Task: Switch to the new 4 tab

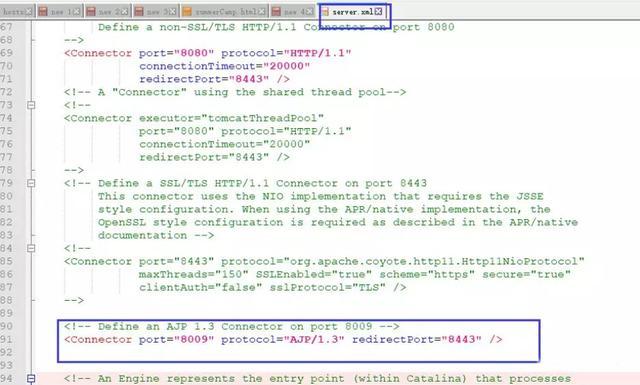Action: tap(293, 11)
